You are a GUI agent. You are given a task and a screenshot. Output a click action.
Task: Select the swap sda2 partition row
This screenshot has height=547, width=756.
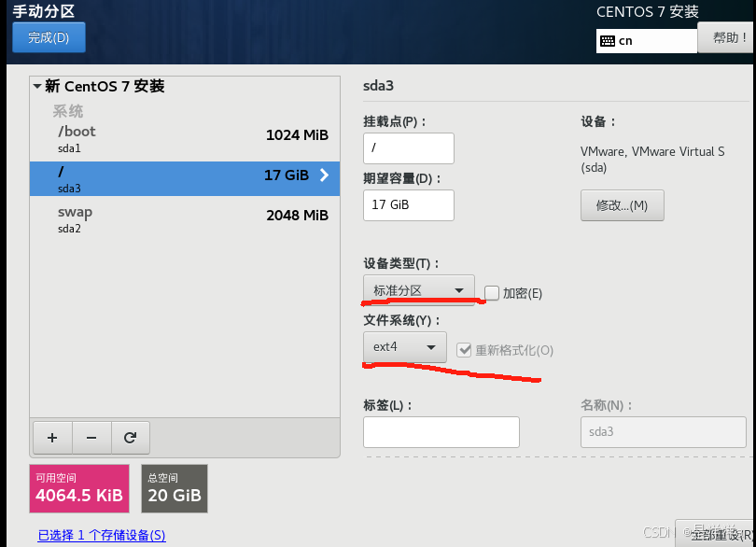pyautogui.click(x=185, y=219)
